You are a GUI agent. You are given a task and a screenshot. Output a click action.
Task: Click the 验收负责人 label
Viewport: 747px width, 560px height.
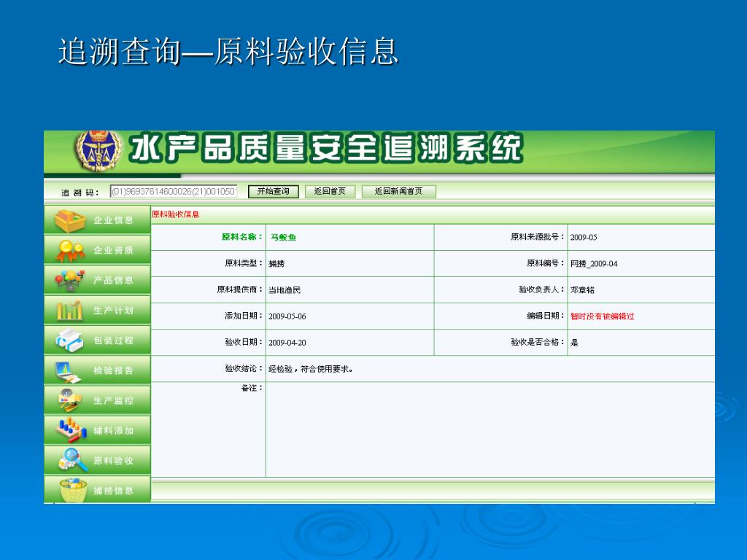click(542, 289)
